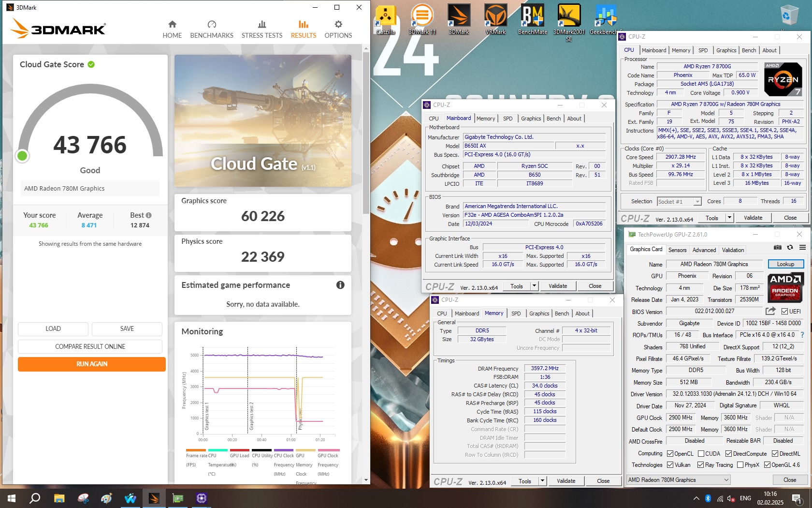This screenshot has height=508, width=812.
Task: Open BENCHMARKS in 3DMark navigation
Action: tap(212, 30)
